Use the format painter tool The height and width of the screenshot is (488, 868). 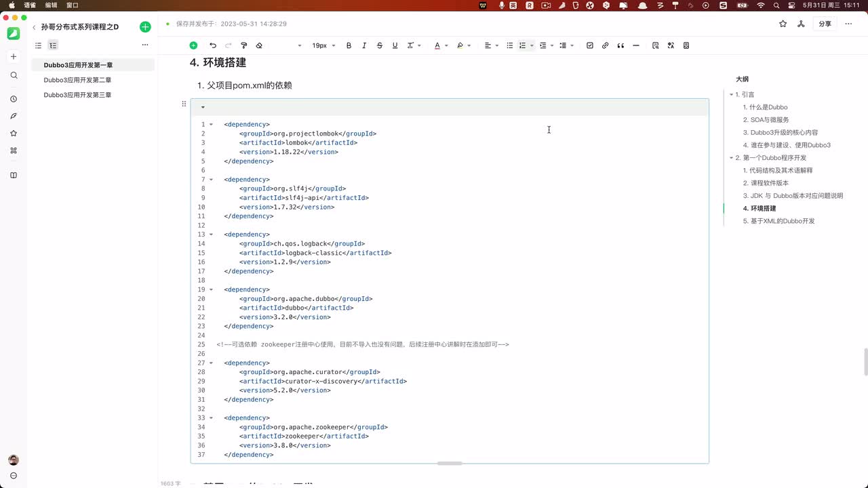(244, 45)
